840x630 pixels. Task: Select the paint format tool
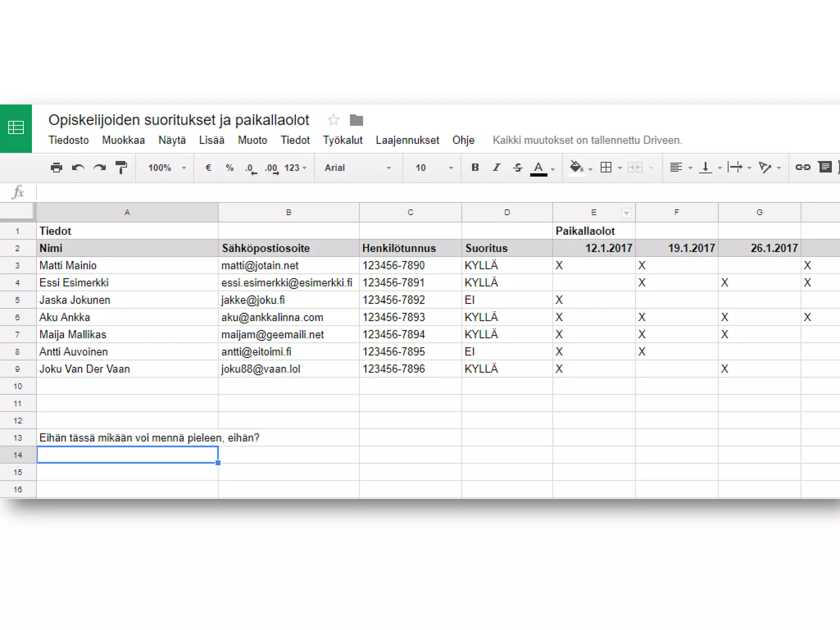[121, 167]
